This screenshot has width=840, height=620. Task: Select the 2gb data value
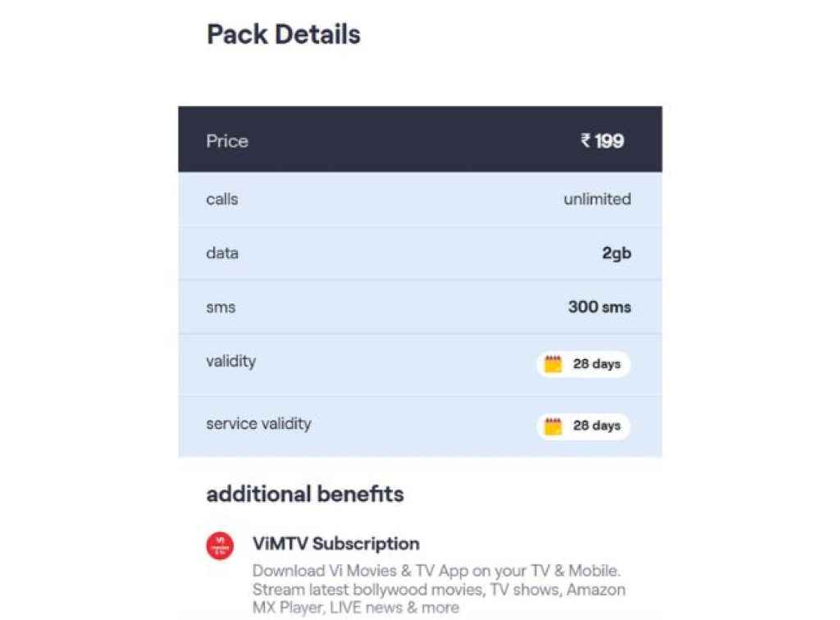point(617,253)
